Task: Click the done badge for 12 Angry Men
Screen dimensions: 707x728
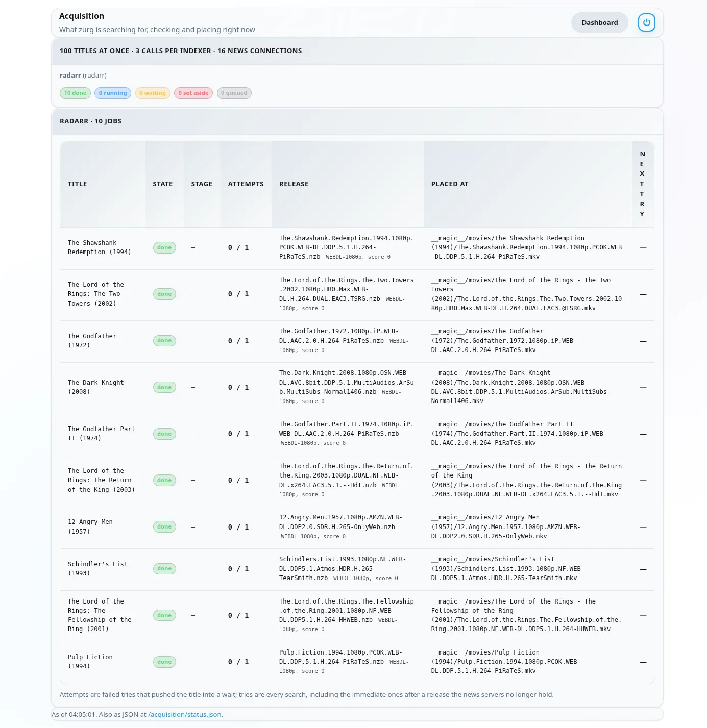Action: pyautogui.click(x=164, y=527)
